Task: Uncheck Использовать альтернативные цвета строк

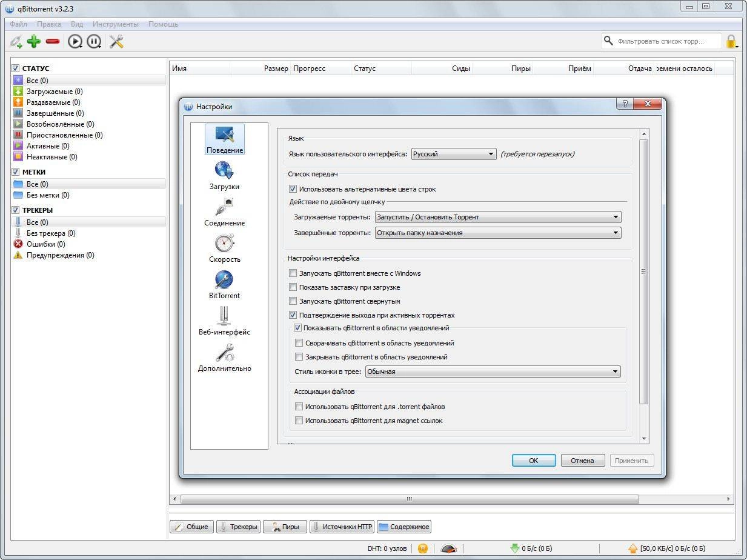Action: coord(293,189)
